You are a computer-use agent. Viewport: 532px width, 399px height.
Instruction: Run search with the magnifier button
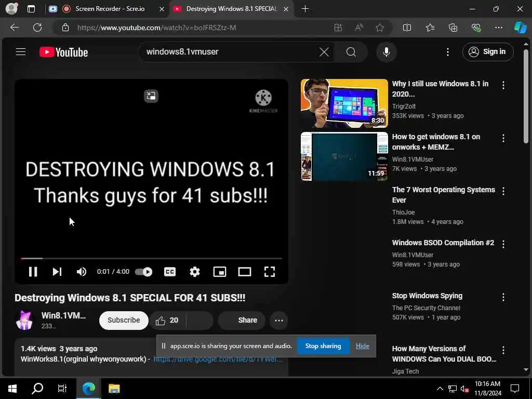[351, 52]
